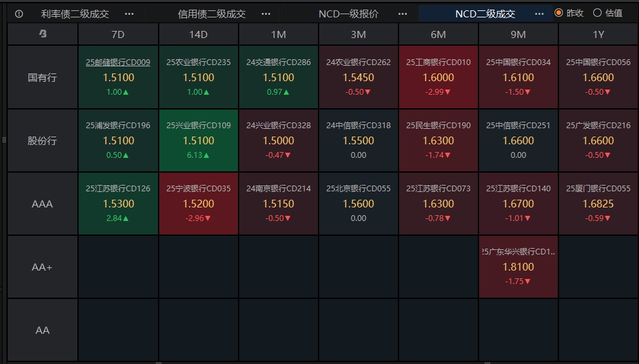Click the 7D column header
Viewport: 639px width, 364px height.
point(118,34)
